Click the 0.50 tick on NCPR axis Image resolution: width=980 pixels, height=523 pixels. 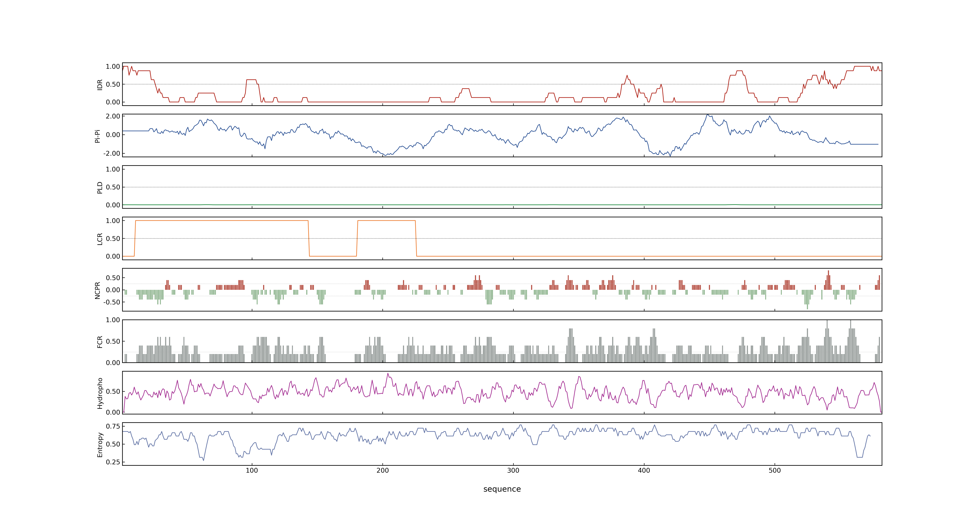(113, 278)
